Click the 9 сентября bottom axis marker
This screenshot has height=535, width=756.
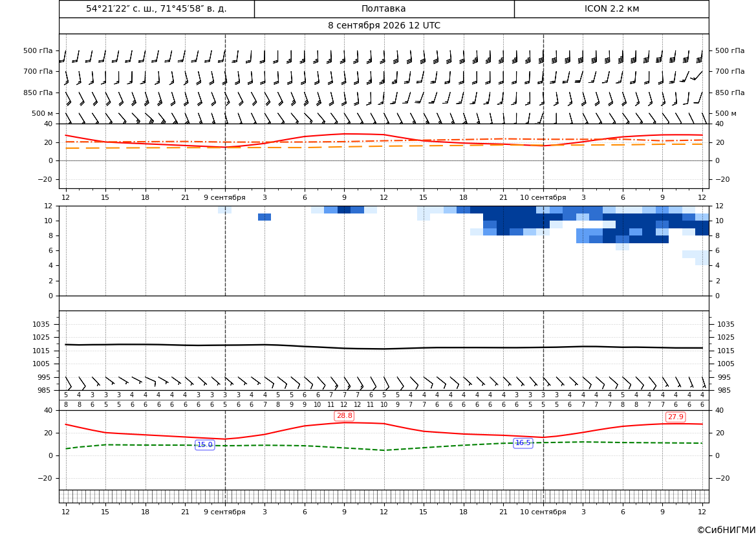click(224, 512)
